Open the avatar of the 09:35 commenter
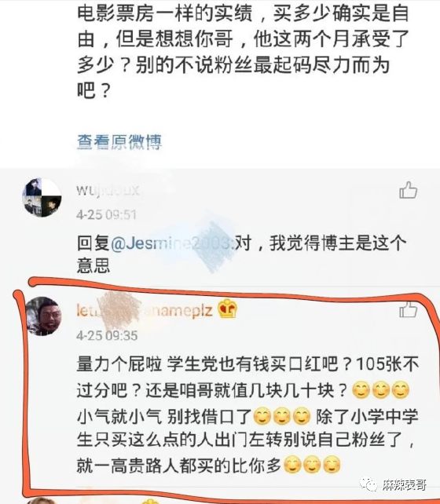Image resolution: width=440 pixels, height=504 pixels. [x=43, y=316]
